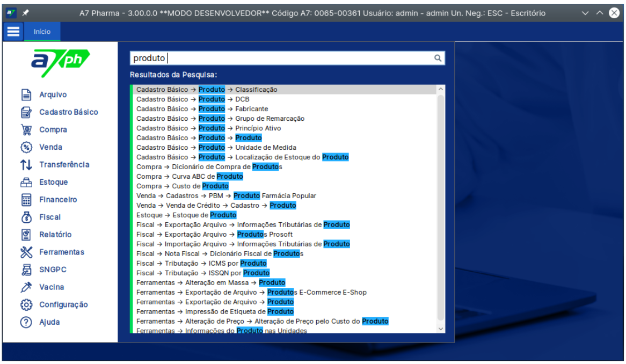Image resolution: width=626 pixels, height=364 pixels.
Task: Open the Ferramentas menu
Action: pyautogui.click(x=62, y=252)
